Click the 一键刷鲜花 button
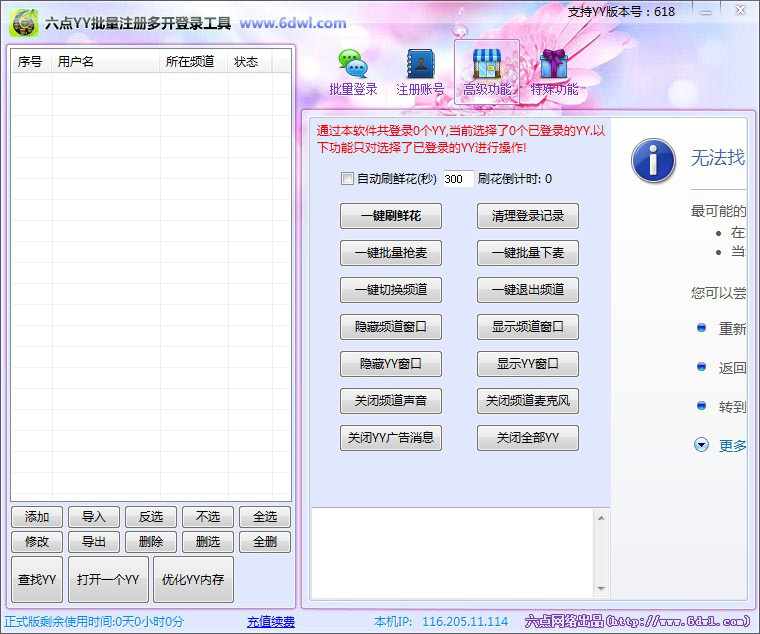The height and width of the screenshot is (634, 760). click(x=391, y=216)
